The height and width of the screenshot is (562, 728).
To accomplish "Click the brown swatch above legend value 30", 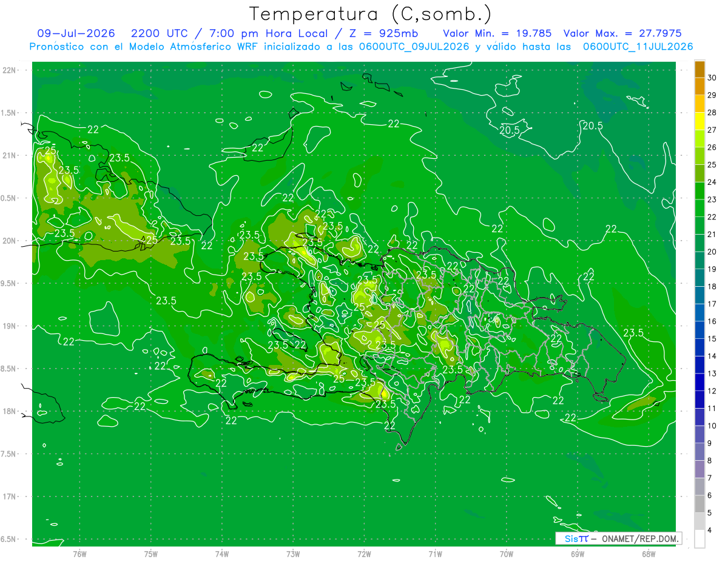I will click(x=699, y=70).
